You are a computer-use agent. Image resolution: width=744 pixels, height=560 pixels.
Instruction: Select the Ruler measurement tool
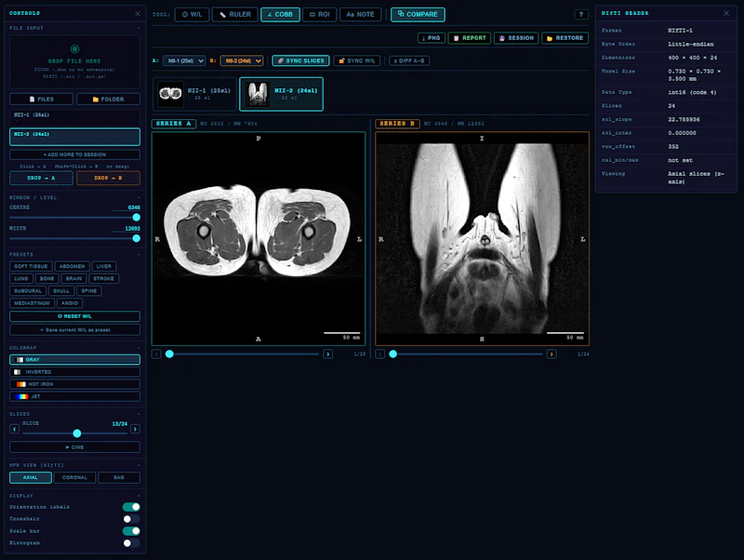coord(235,15)
